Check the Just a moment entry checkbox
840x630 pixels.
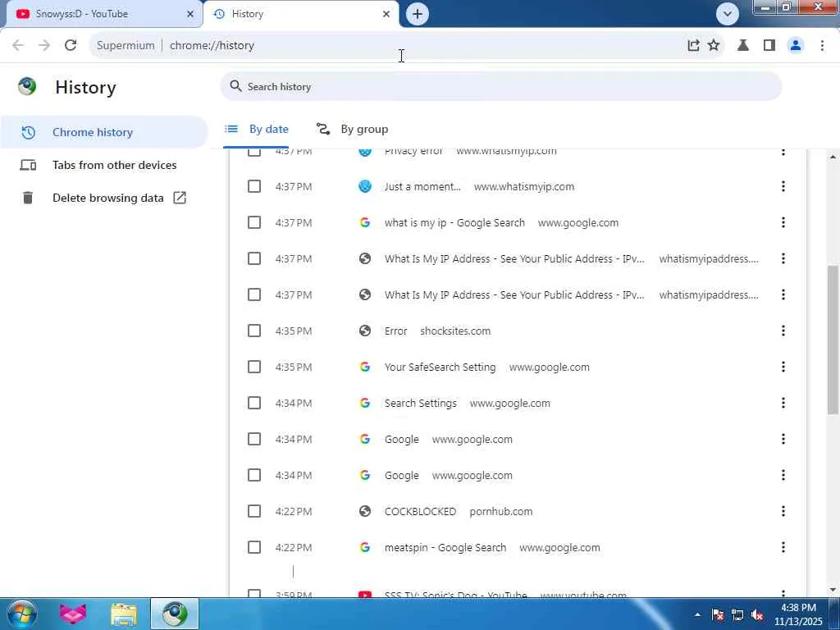click(x=254, y=186)
